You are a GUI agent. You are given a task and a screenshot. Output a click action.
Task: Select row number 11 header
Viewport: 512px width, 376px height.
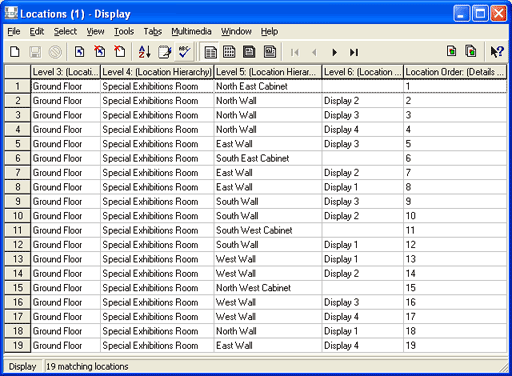pyautogui.click(x=17, y=230)
